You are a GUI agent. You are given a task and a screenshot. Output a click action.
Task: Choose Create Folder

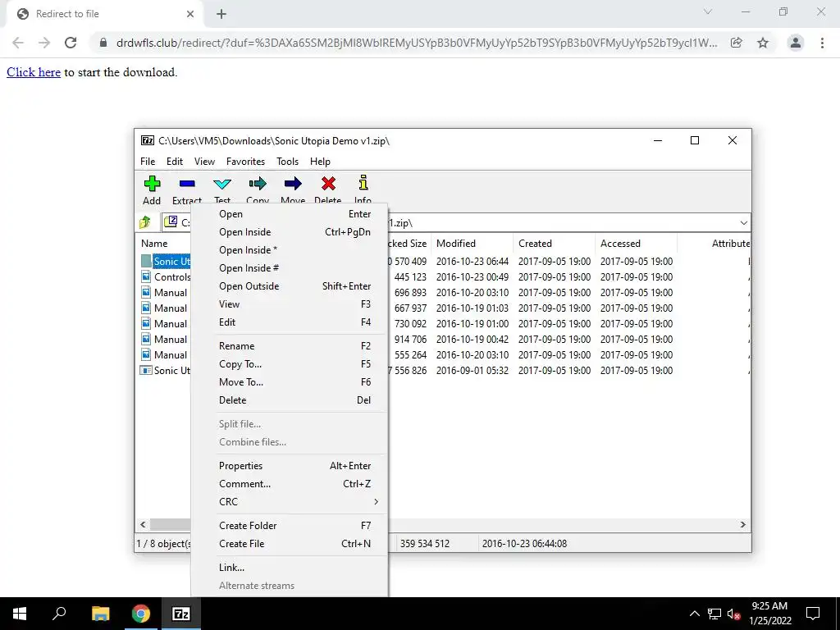pyautogui.click(x=290, y=526)
